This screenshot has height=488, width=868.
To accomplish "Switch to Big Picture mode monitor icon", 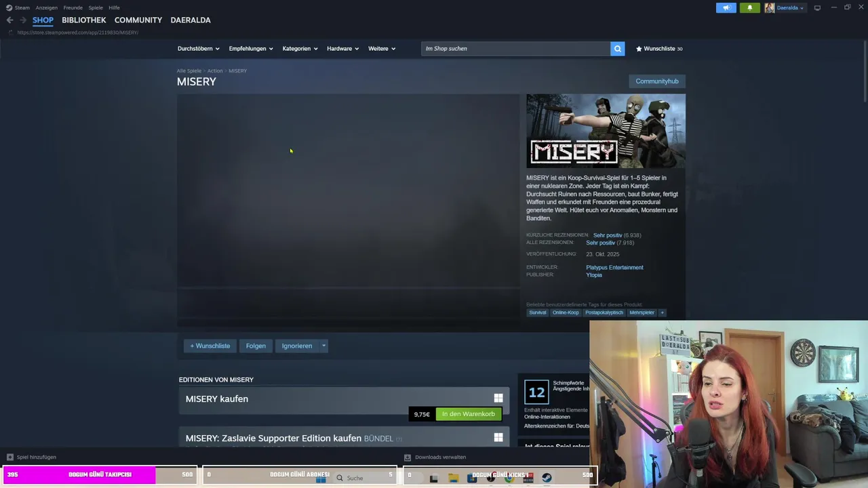I will coord(817,8).
